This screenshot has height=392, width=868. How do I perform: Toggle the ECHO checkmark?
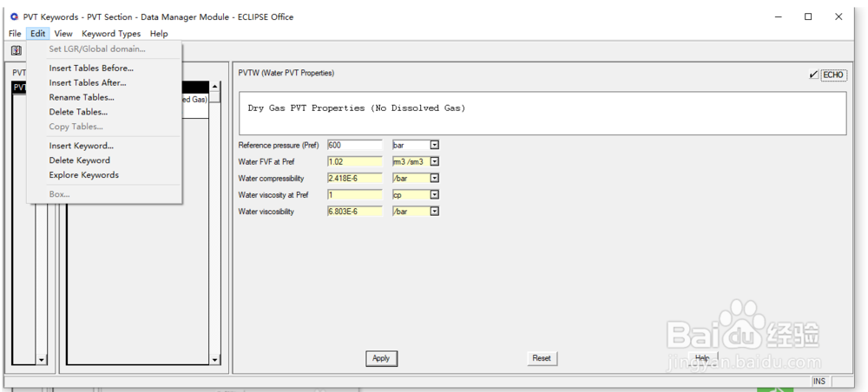813,75
